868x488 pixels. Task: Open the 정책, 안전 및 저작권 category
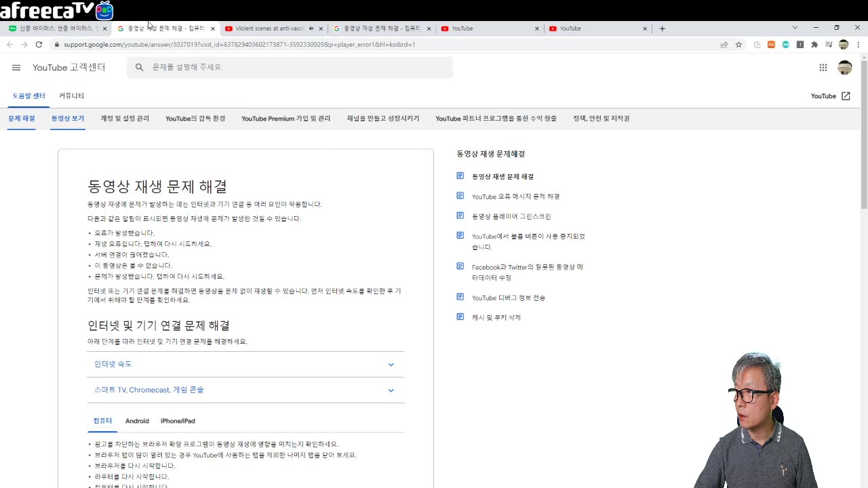(601, 118)
